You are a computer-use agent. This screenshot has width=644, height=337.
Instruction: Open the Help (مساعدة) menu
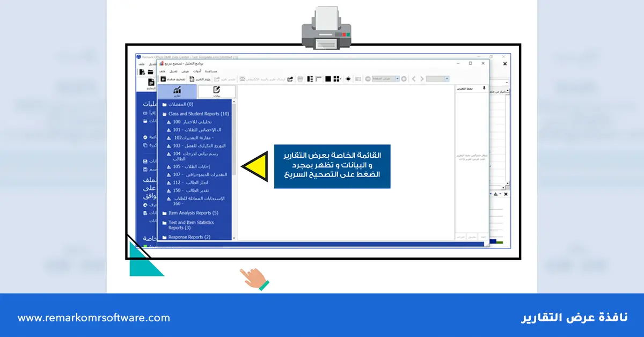point(210,71)
